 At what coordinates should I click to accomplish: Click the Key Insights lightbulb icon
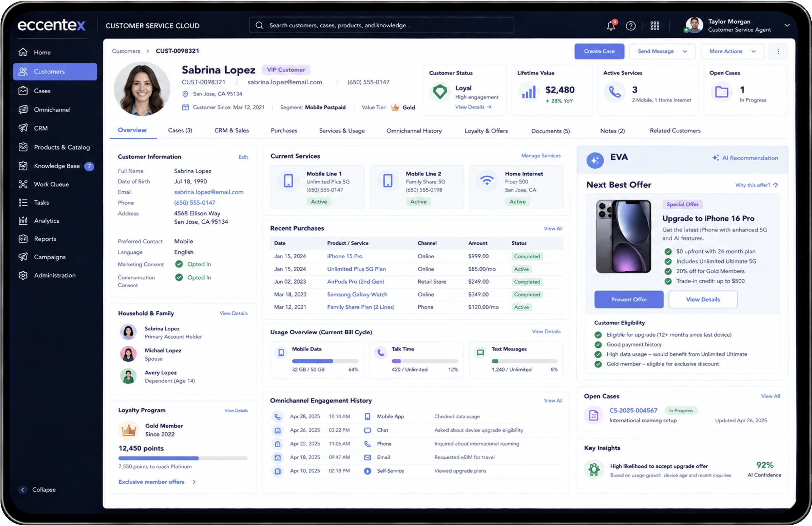594,470
